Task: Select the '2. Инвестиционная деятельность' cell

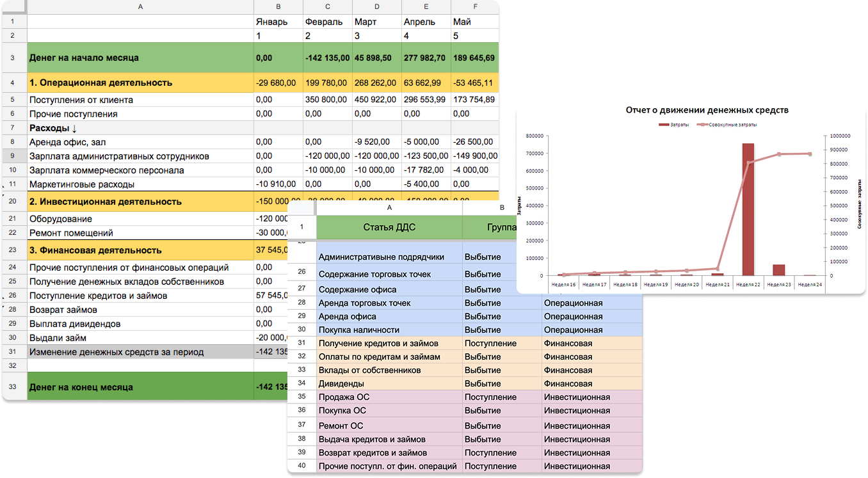Action: point(140,202)
